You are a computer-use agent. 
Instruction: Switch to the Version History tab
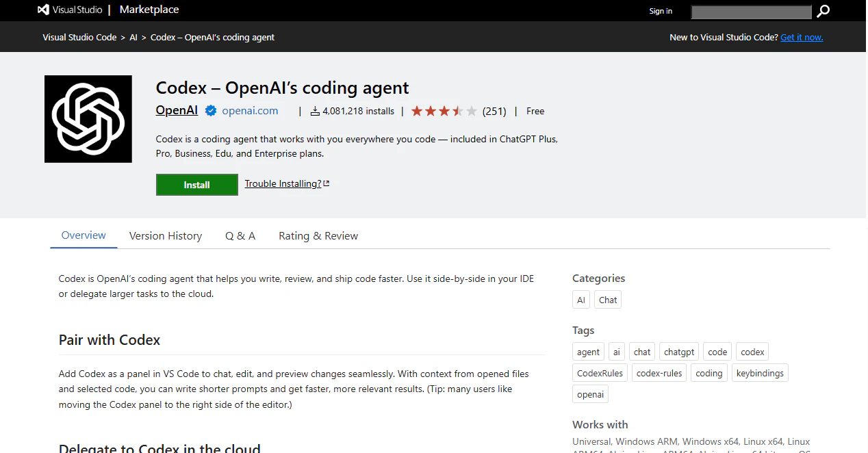pyautogui.click(x=166, y=235)
